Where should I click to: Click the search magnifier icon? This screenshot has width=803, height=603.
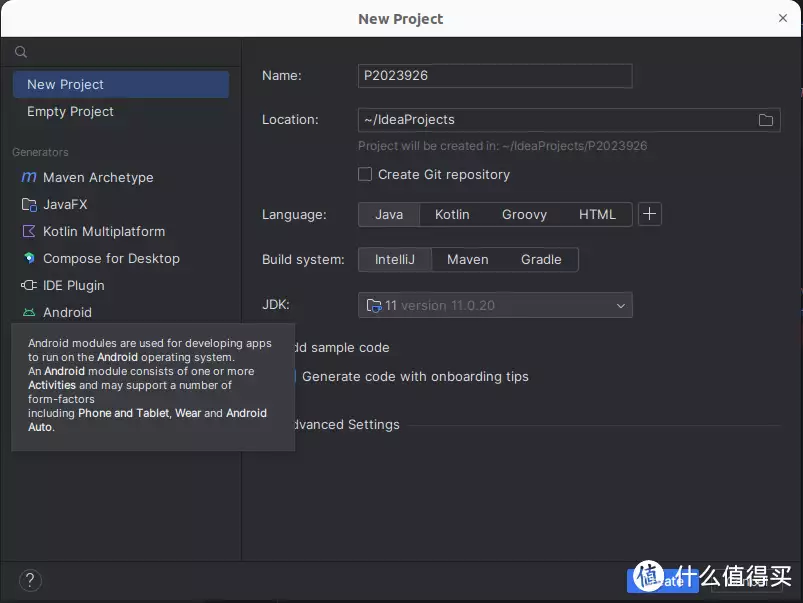pos(20,52)
